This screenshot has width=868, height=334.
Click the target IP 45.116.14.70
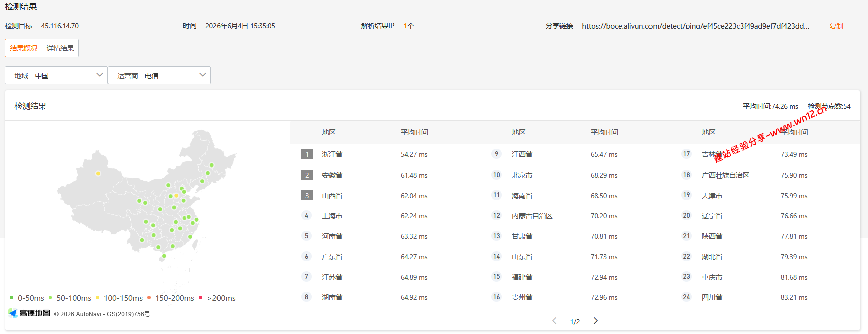pyautogui.click(x=60, y=26)
